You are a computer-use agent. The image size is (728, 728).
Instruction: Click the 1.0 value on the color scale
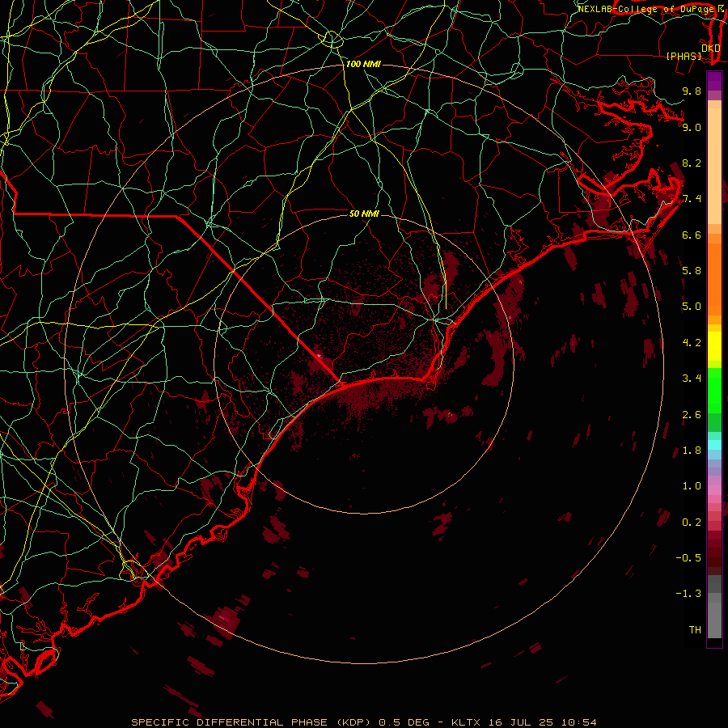692,486
